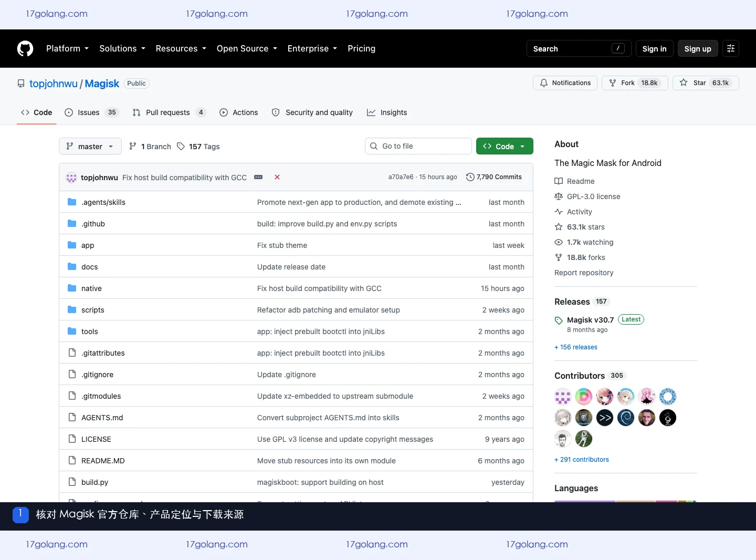Open the .agents/skills folder icon
The image size is (756, 560).
click(72, 202)
